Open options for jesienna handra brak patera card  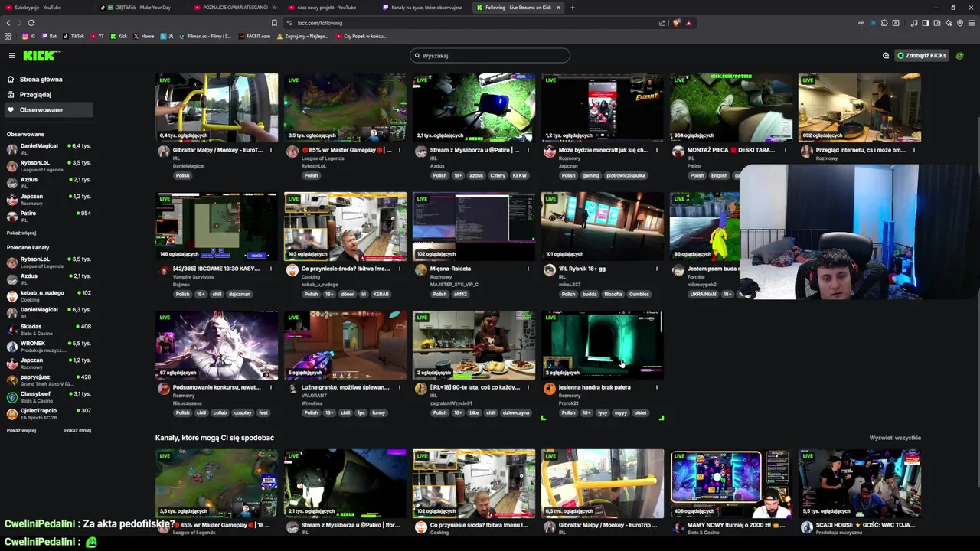(x=656, y=387)
